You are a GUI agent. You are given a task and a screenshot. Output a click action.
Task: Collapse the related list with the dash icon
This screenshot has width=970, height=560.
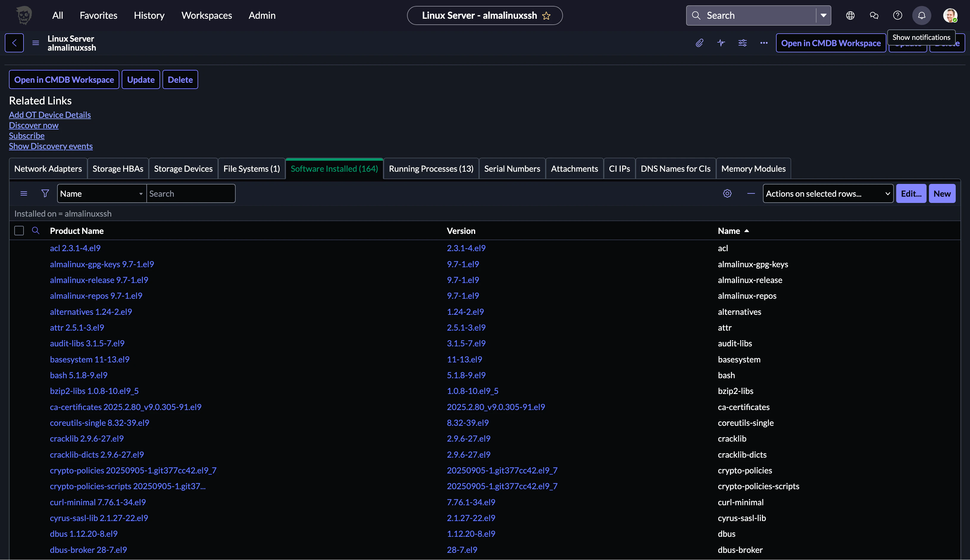751,193
